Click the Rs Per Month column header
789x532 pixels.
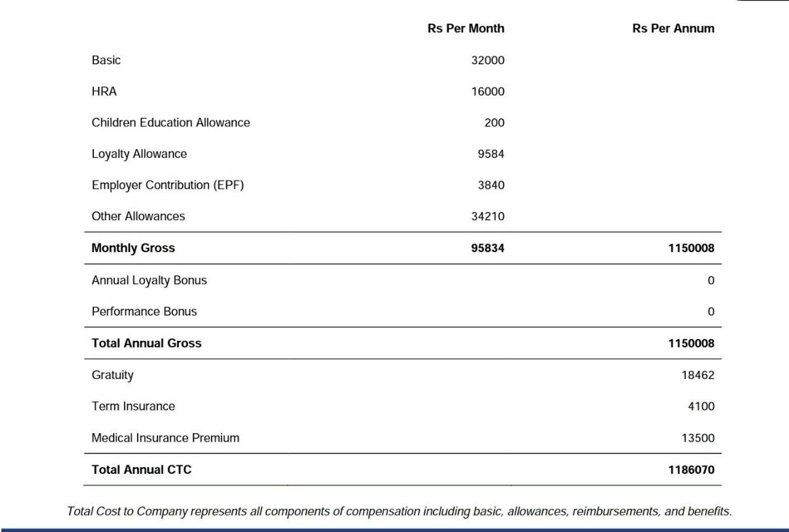pyautogui.click(x=466, y=28)
